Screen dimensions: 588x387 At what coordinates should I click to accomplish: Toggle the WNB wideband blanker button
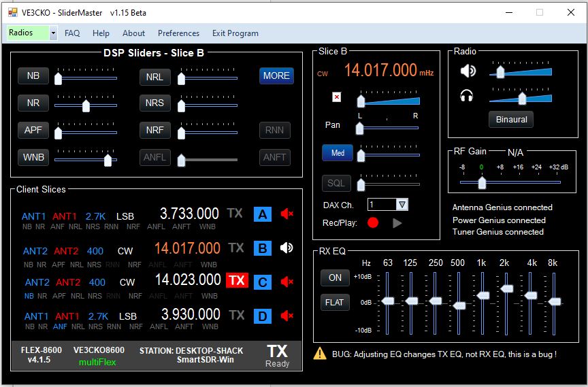33,157
